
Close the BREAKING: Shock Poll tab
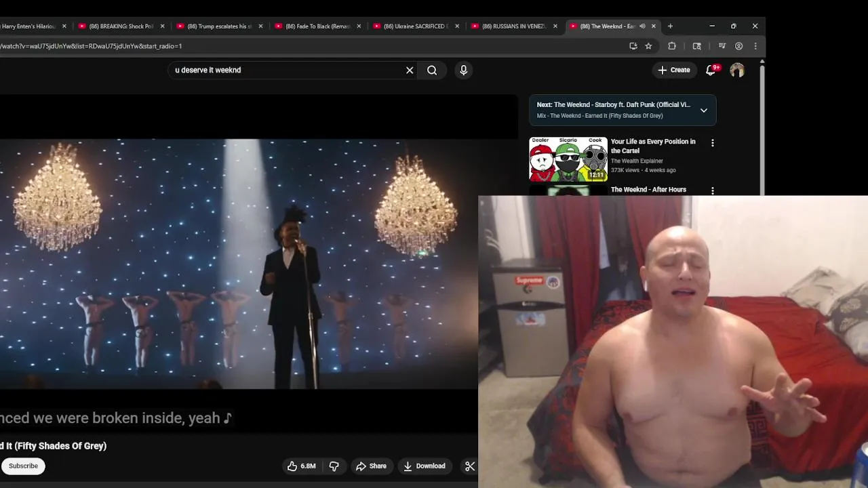[162, 26]
